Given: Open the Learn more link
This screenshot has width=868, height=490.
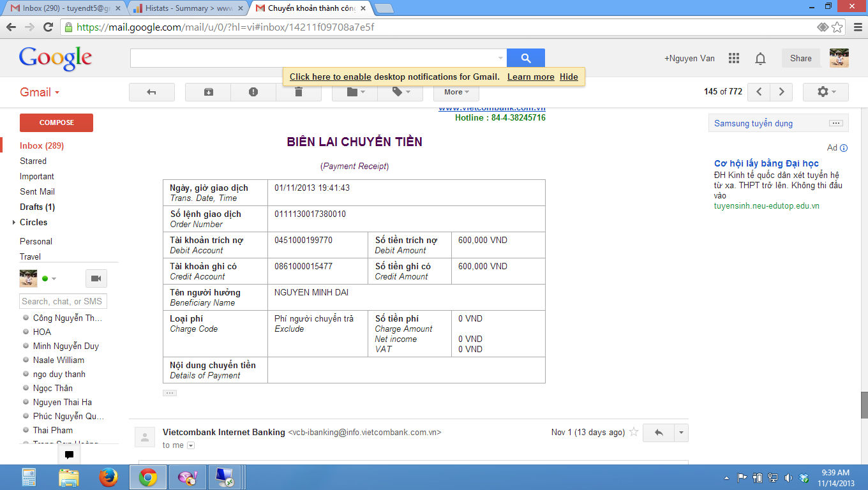Looking at the screenshot, I should coord(531,77).
